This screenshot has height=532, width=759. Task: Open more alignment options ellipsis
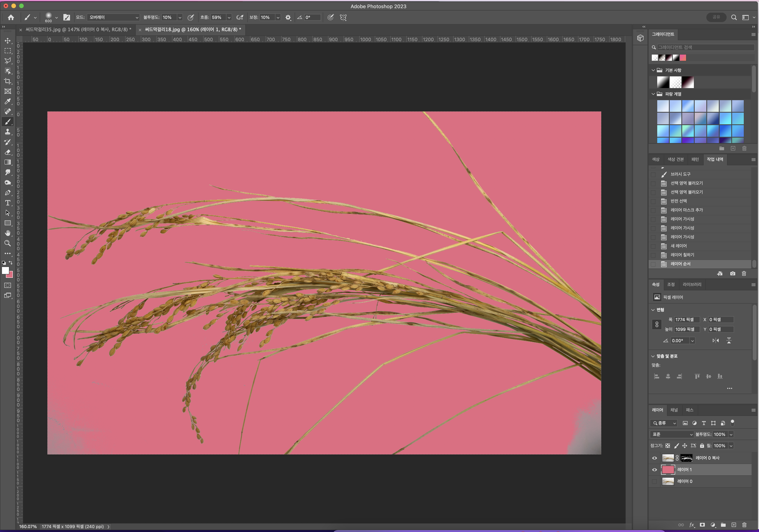[730, 388]
